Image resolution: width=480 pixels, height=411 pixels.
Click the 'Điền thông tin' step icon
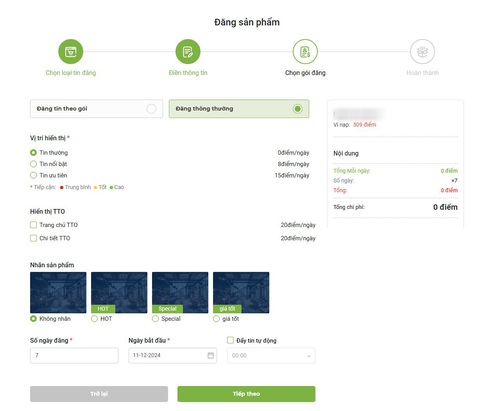188,51
